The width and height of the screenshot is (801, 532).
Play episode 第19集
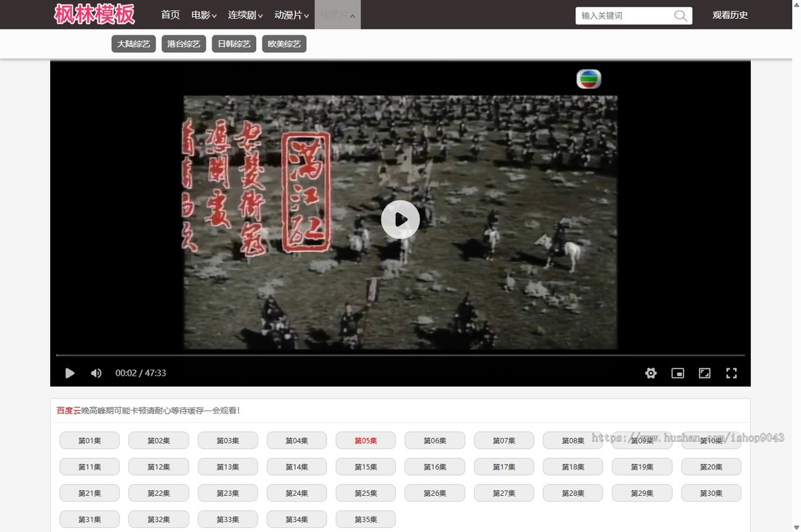click(642, 467)
